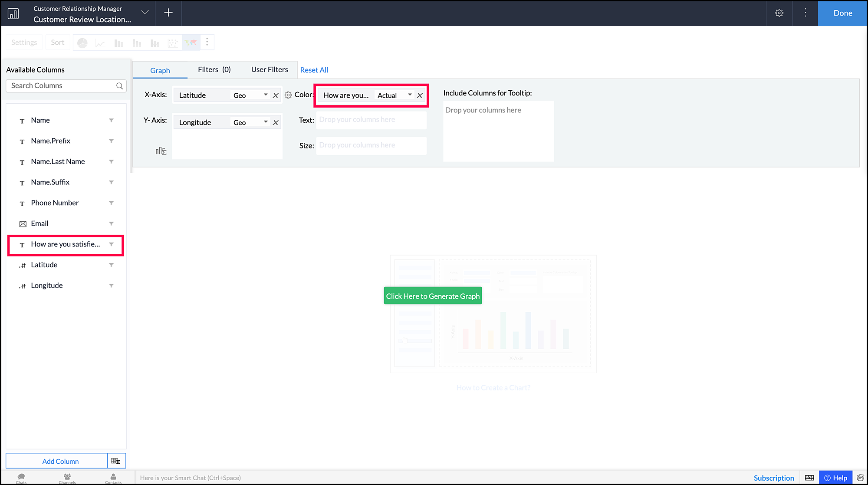Select the line chart type icon
Viewport: 868px width, 485px height.
coord(100,43)
